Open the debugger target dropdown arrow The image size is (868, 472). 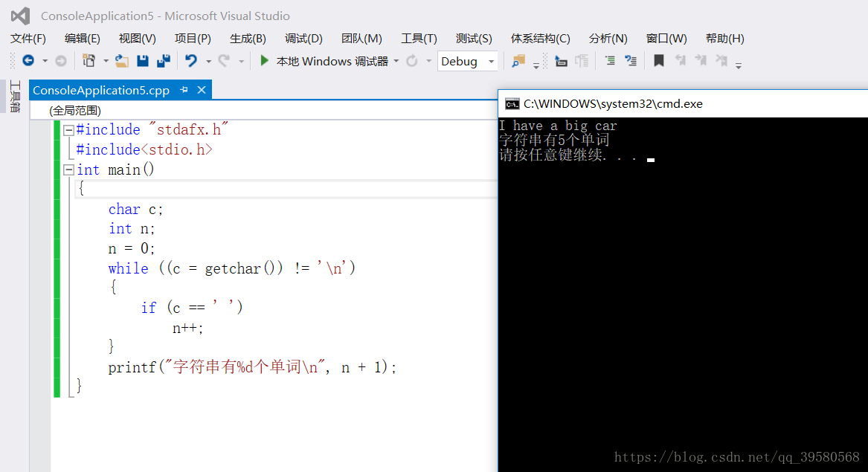pos(396,62)
